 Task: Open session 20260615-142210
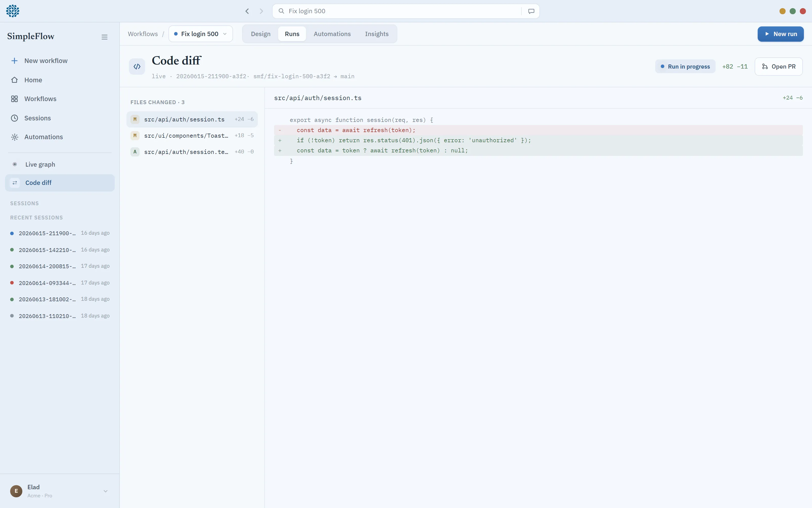click(60, 250)
